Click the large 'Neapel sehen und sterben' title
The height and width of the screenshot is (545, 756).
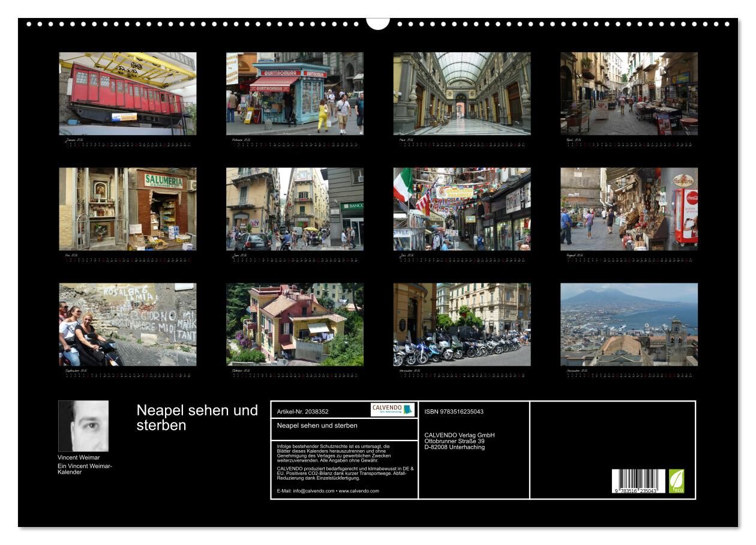pyautogui.click(x=197, y=418)
